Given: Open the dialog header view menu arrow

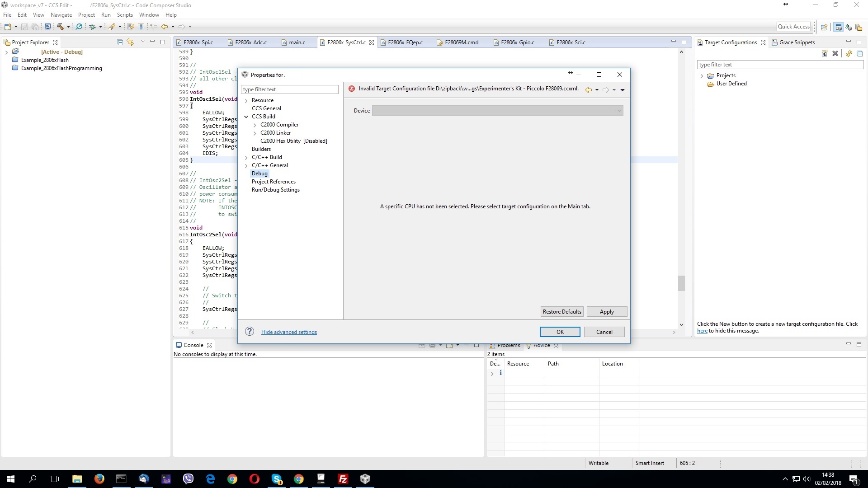Looking at the screenshot, I should tap(623, 90).
